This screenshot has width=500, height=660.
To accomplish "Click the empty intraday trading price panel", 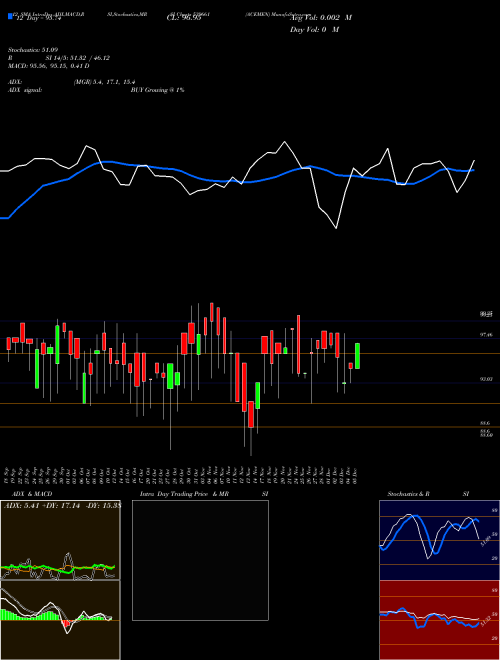I will coord(200,560).
